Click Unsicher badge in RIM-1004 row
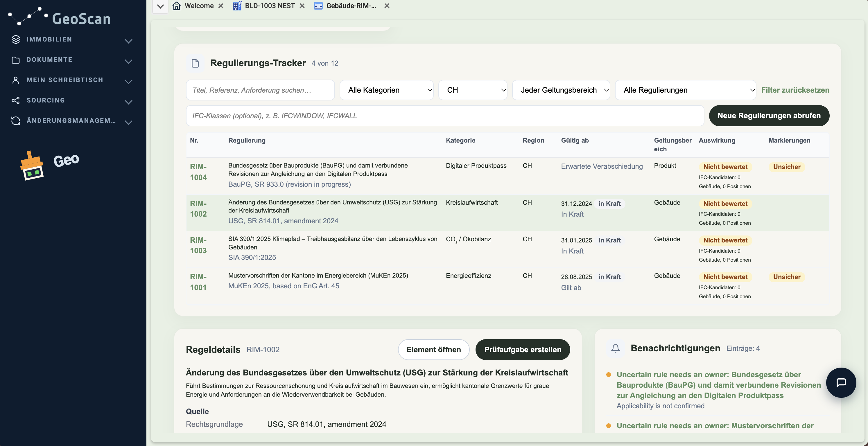 click(x=786, y=167)
